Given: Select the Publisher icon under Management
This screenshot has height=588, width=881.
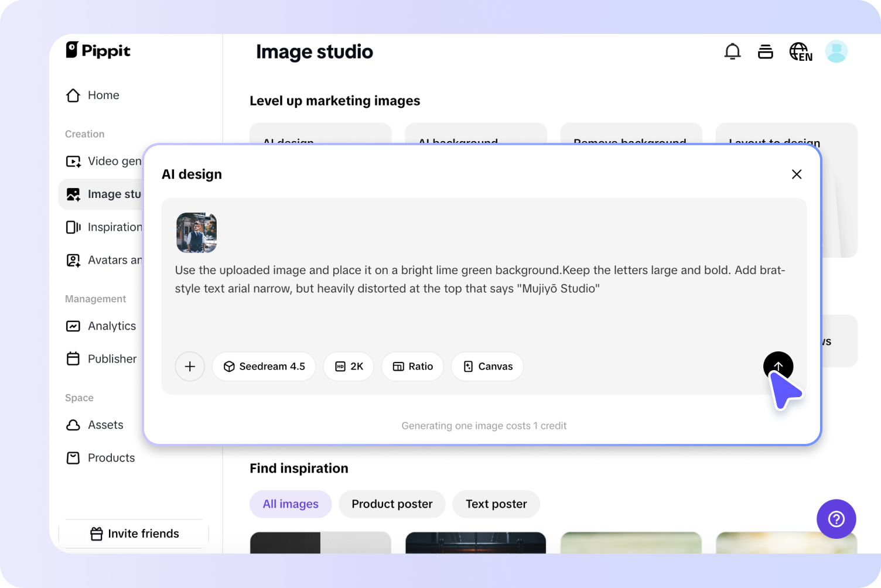Looking at the screenshot, I should click(73, 358).
